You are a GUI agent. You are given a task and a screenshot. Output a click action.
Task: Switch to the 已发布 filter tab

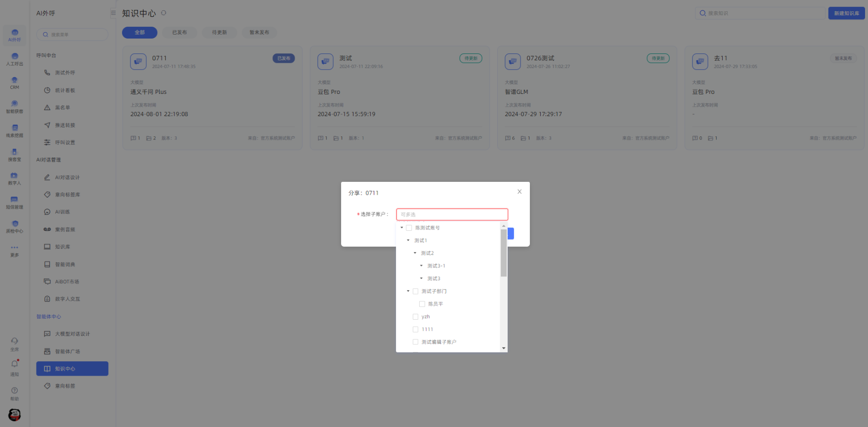pos(179,33)
